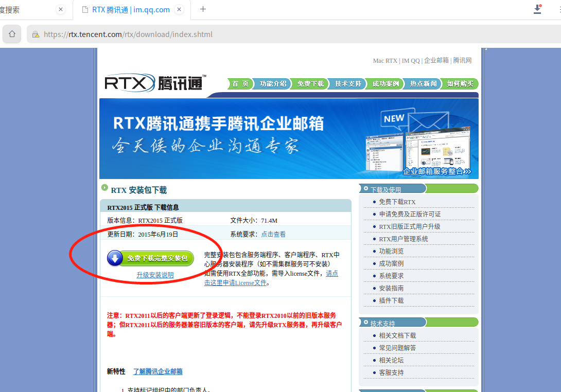This screenshot has width=561, height=392.
Task: Click RTX用户管理系统 sidebar item
Action: [403, 239]
